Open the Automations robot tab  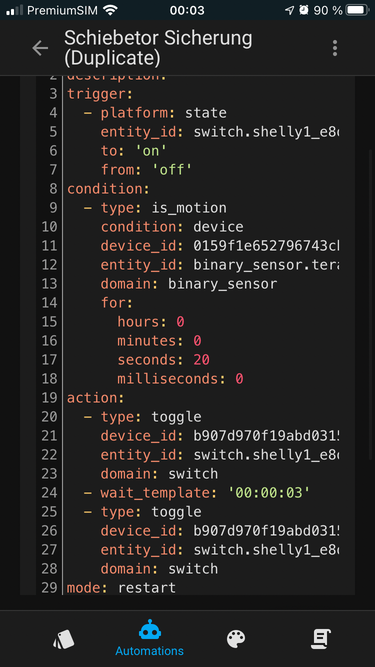pos(150,638)
